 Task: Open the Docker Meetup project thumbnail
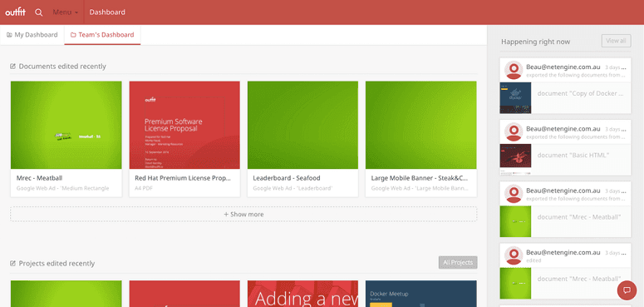421,294
